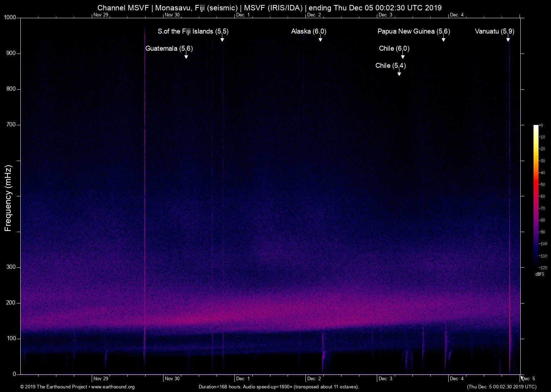Click the 100 frequency tick label
551x392 pixels.
11,338
